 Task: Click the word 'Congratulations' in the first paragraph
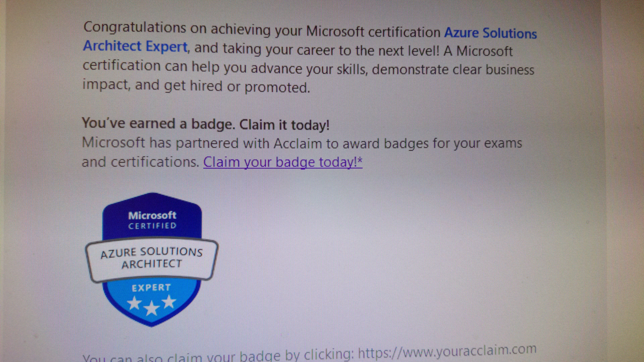click(x=135, y=27)
